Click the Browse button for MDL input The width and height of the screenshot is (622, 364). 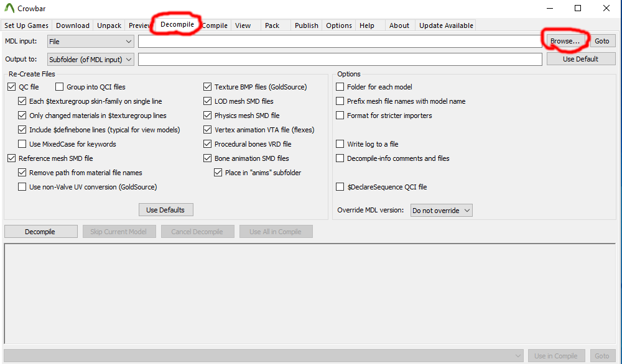pos(565,41)
